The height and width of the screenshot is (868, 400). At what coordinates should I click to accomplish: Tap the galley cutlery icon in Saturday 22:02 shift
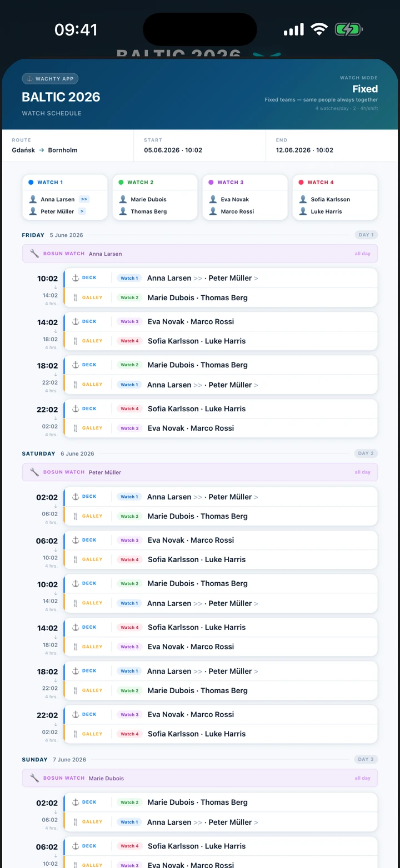76,734
